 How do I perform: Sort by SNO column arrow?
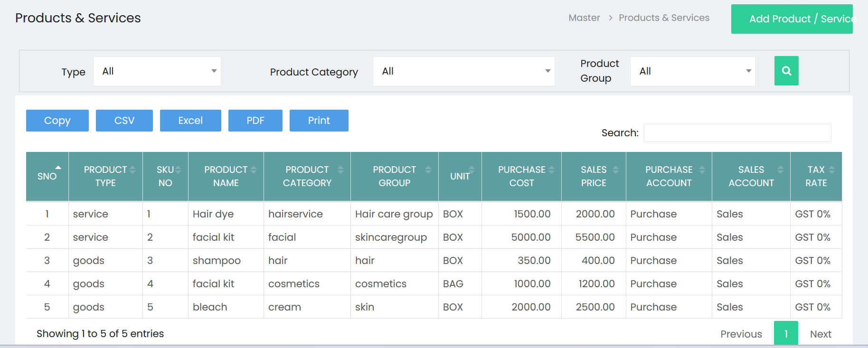pos(58,168)
